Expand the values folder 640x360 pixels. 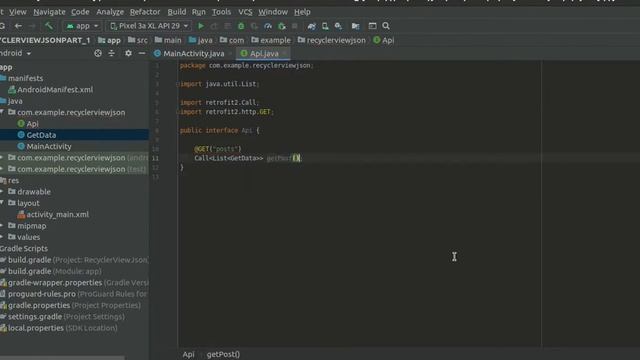pos(2,237)
